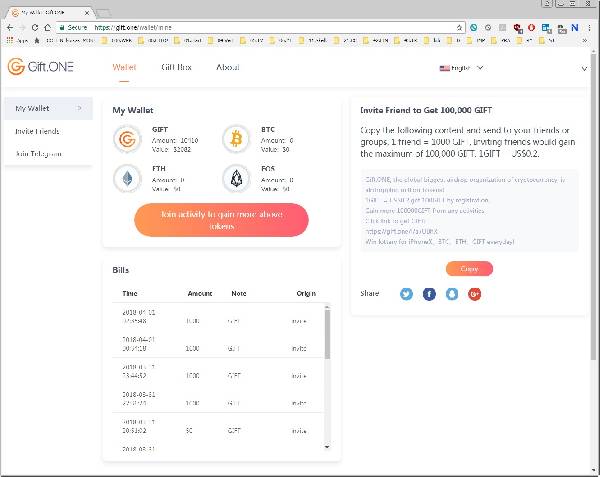Click the amount 50 in Bills
Screen dimensions: 600x477
189,430
